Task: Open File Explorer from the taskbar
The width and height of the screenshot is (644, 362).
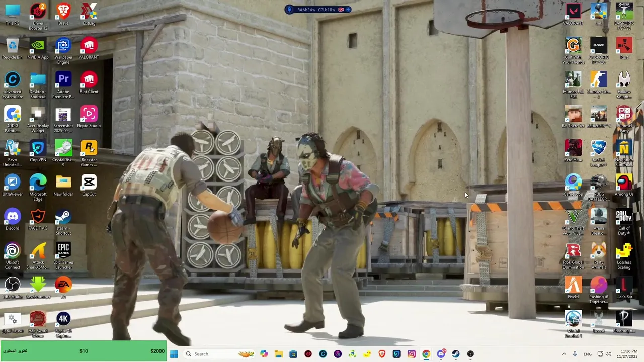Action: point(279,354)
